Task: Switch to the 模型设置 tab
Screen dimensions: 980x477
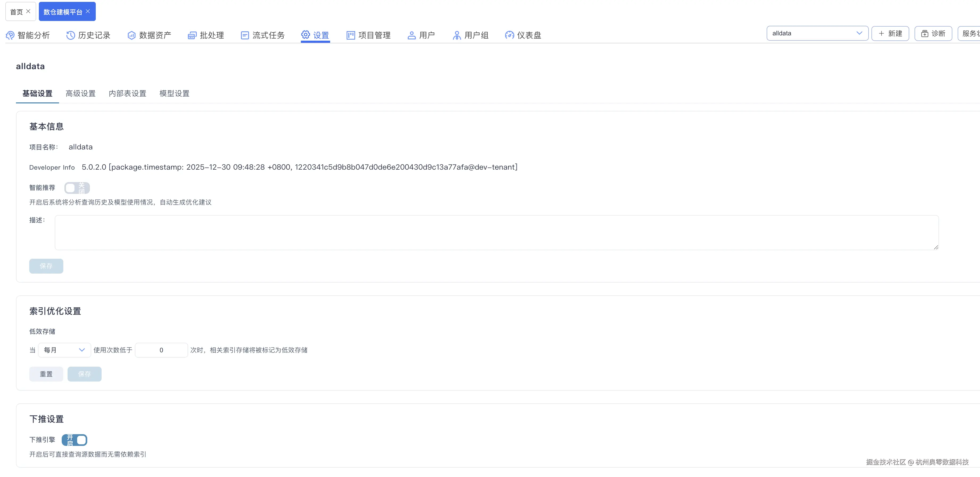Action: [x=174, y=94]
